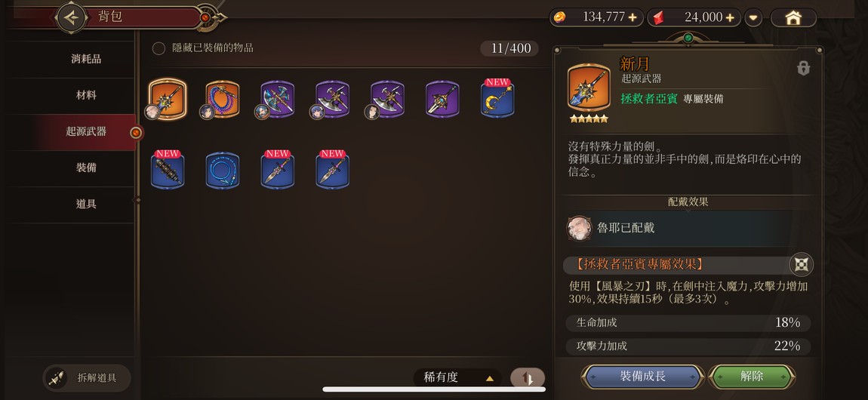868x400 pixels.
Task: Switch to the 消耗品 tab
Action: [86, 59]
